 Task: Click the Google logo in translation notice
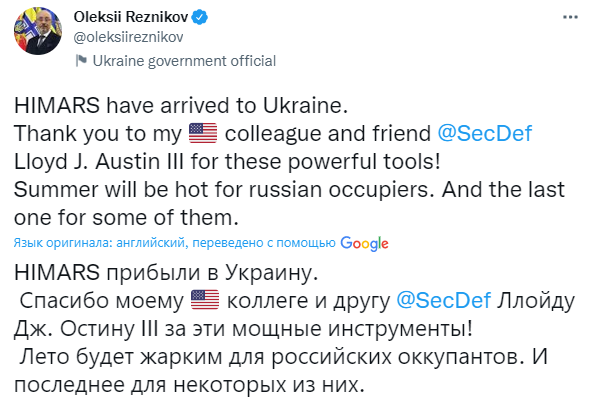(364, 243)
